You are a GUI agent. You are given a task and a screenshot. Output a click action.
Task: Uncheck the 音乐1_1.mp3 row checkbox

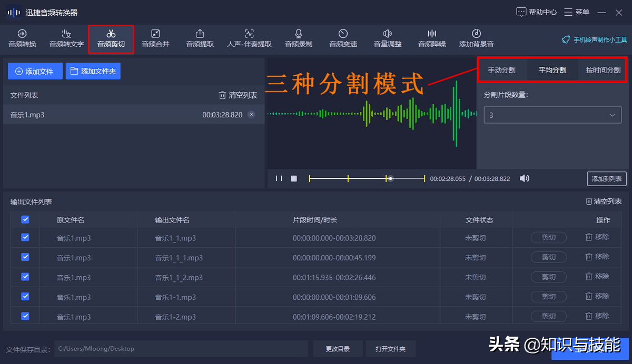coord(25,238)
